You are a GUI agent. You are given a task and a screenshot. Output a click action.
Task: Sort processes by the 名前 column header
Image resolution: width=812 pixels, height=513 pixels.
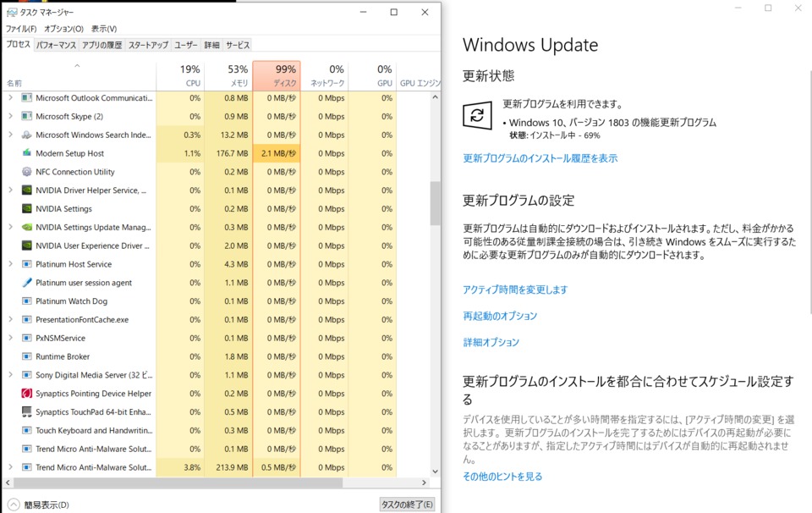pyautogui.click(x=79, y=75)
